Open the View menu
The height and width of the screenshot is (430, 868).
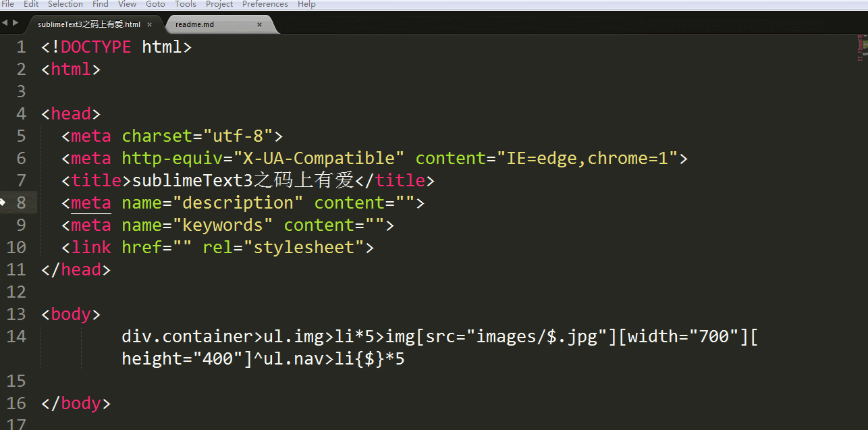127,4
